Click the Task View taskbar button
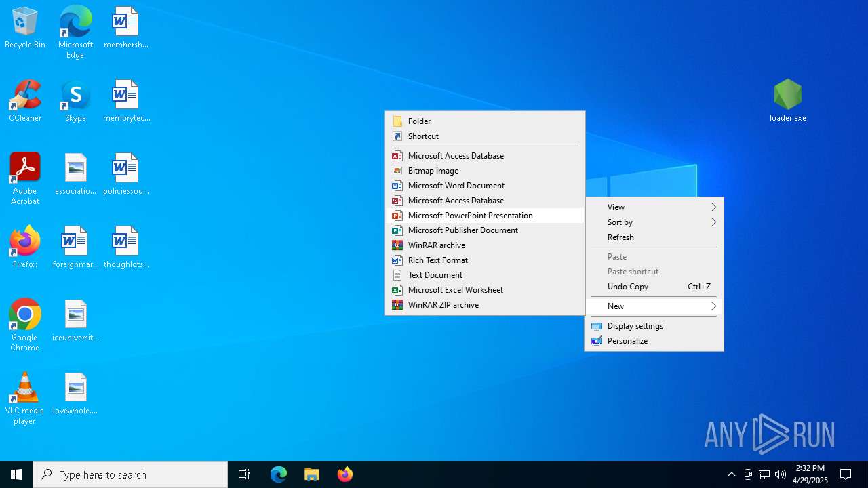868x488 pixels. point(244,474)
